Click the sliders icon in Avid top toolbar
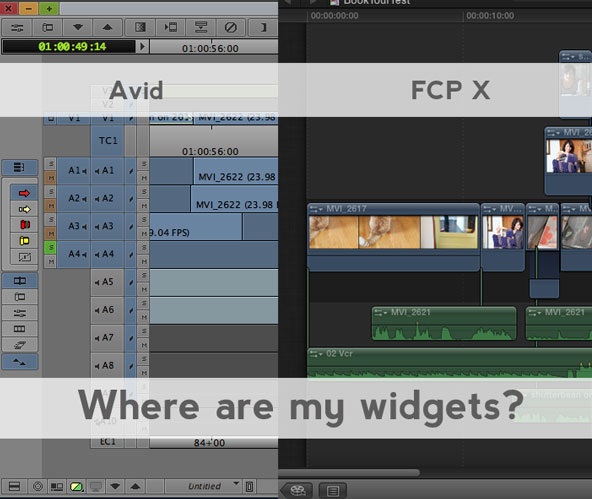 point(17,28)
